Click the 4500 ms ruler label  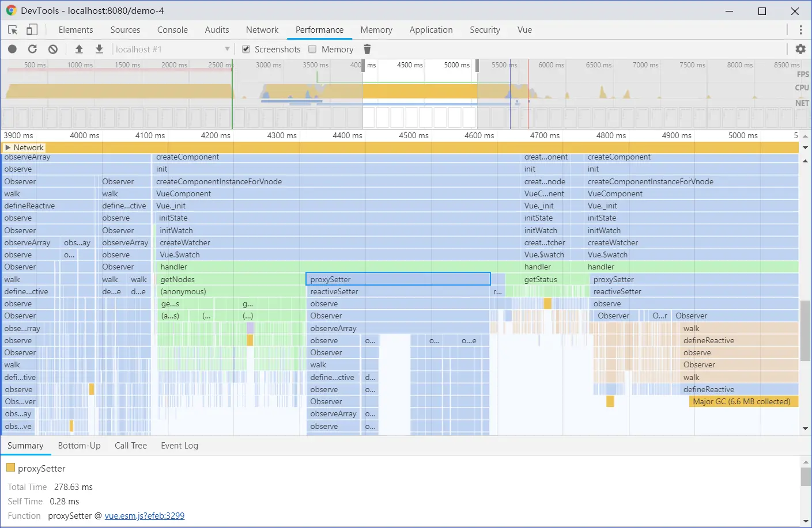pos(414,135)
